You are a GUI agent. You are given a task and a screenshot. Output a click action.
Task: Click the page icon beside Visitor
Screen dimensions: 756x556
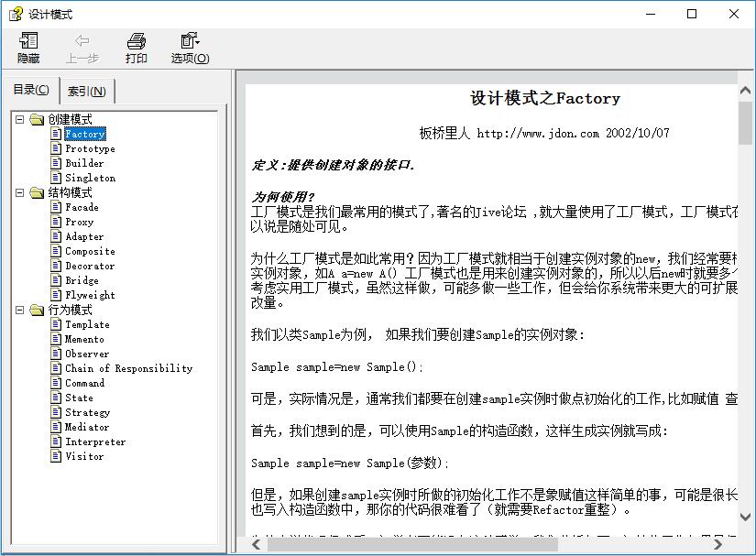pyautogui.click(x=57, y=456)
